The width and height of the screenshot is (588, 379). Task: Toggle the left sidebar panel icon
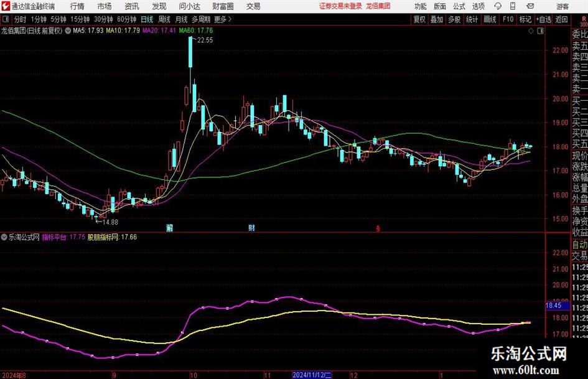(5, 19)
